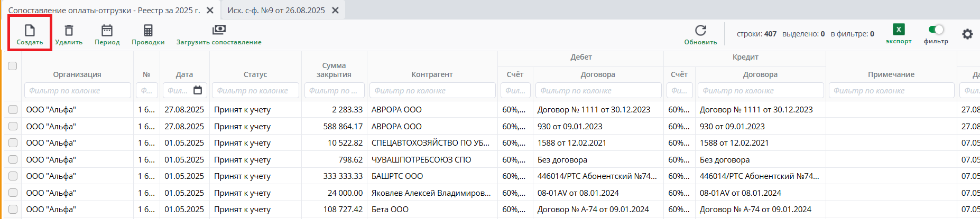Sort by the Сумма закрытия column header
This screenshot has width=980, height=219.
coord(334,70)
